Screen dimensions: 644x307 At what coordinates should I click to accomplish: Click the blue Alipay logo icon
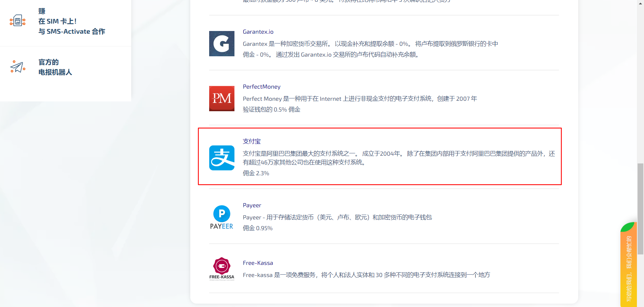(222, 158)
